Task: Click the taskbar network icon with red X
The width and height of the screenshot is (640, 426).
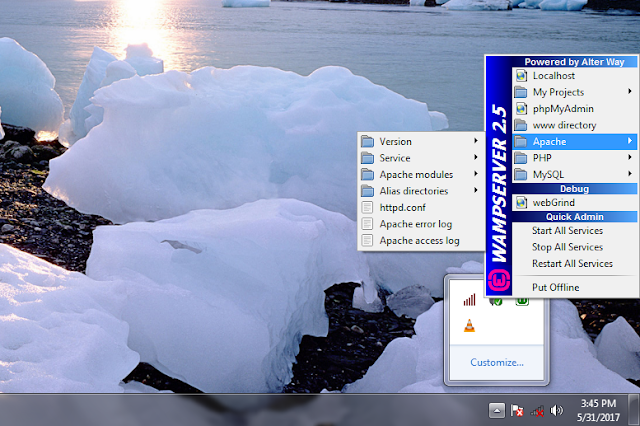Action: 537,411
